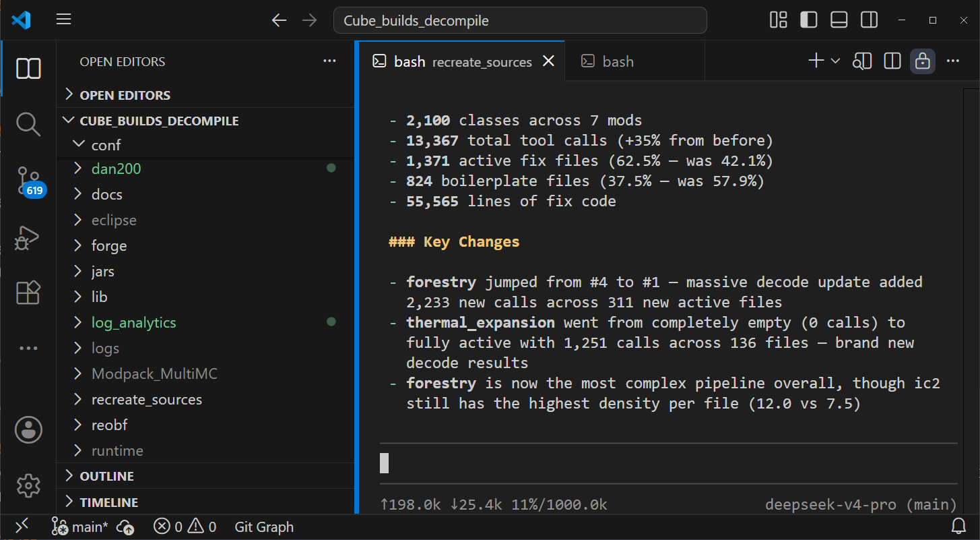Select the recreate_sources folder
980x540 pixels.
[x=205, y=399]
